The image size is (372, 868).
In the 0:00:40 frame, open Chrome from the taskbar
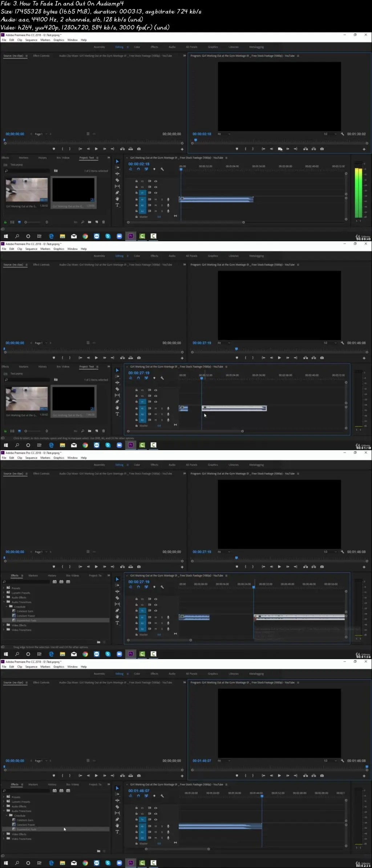pyautogui.click(x=85, y=236)
